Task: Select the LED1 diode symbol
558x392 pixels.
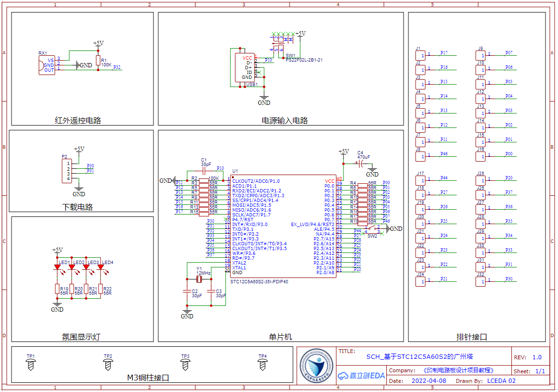Action: tap(57, 267)
